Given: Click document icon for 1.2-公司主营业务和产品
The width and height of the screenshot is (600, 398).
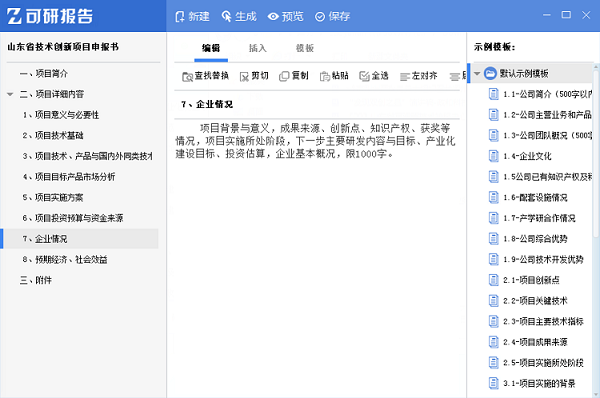Looking at the screenshot, I should (x=494, y=114).
